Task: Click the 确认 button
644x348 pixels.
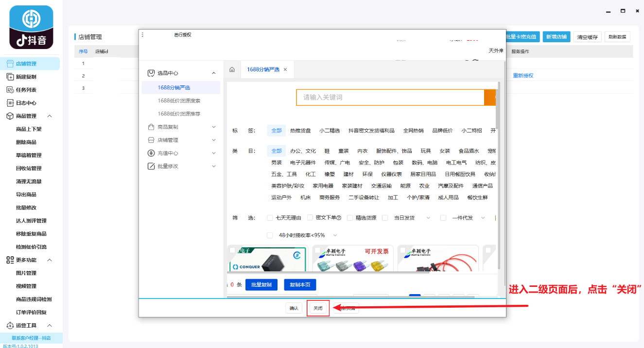Action: tap(294, 308)
